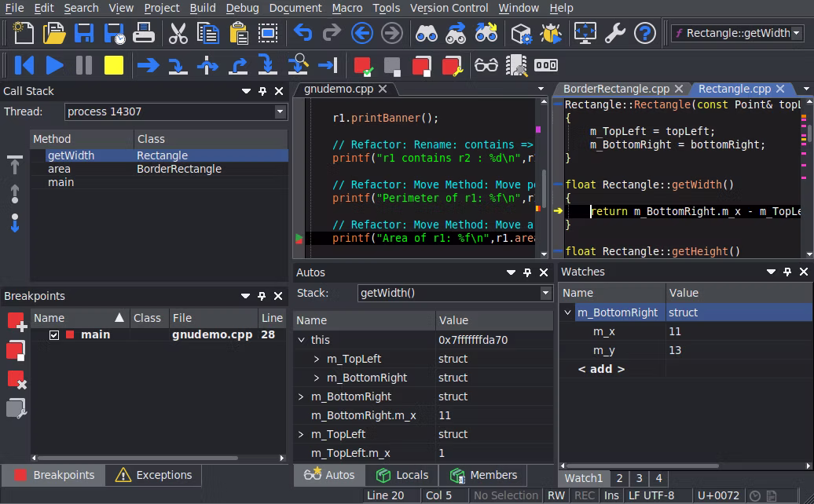
Task: Expand m_BottomRight under this
Action: [317, 378]
